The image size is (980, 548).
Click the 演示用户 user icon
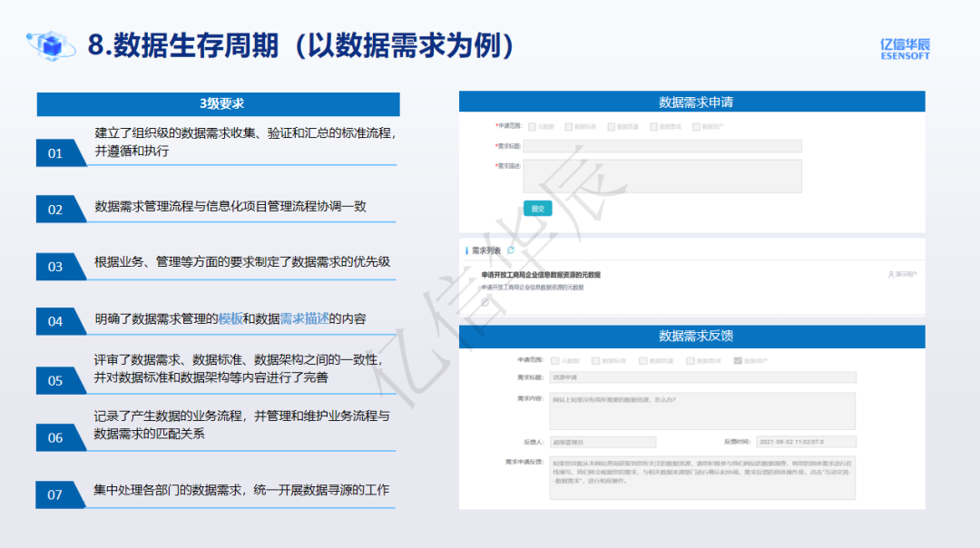pyautogui.click(x=891, y=274)
